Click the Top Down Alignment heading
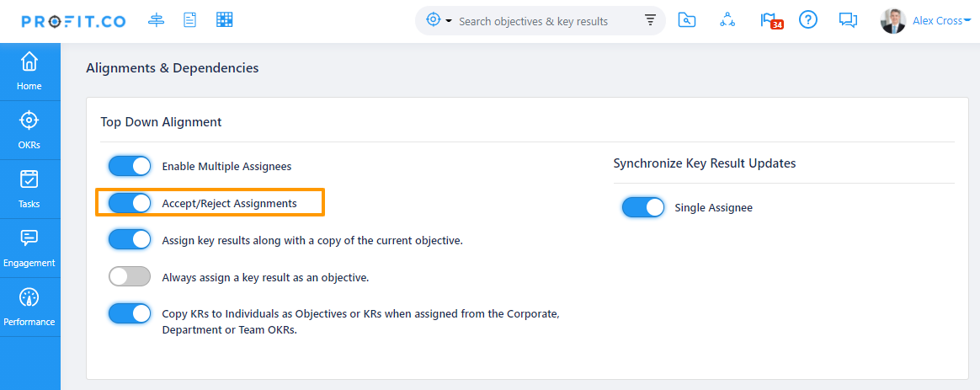The image size is (980, 390). pyautogui.click(x=162, y=122)
